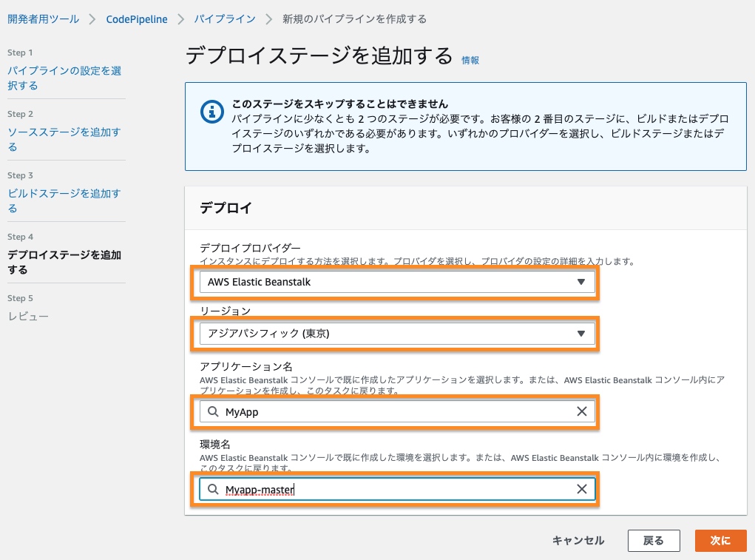
Task: Click the region dropdown arrow
Action: coord(581,334)
